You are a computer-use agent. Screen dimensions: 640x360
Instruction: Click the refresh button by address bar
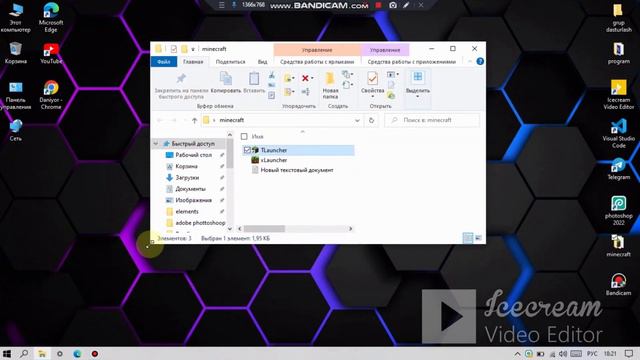tap(371, 120)
